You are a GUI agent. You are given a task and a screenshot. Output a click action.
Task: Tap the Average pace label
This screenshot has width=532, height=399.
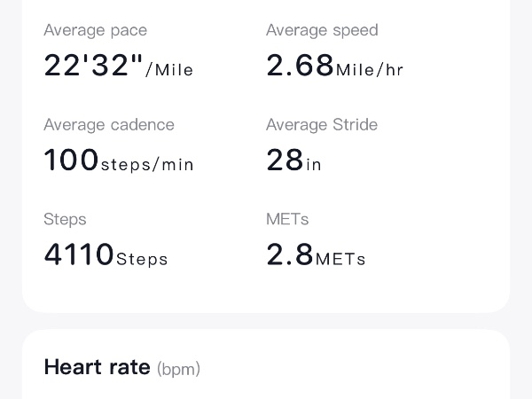(x=95, y=30)
